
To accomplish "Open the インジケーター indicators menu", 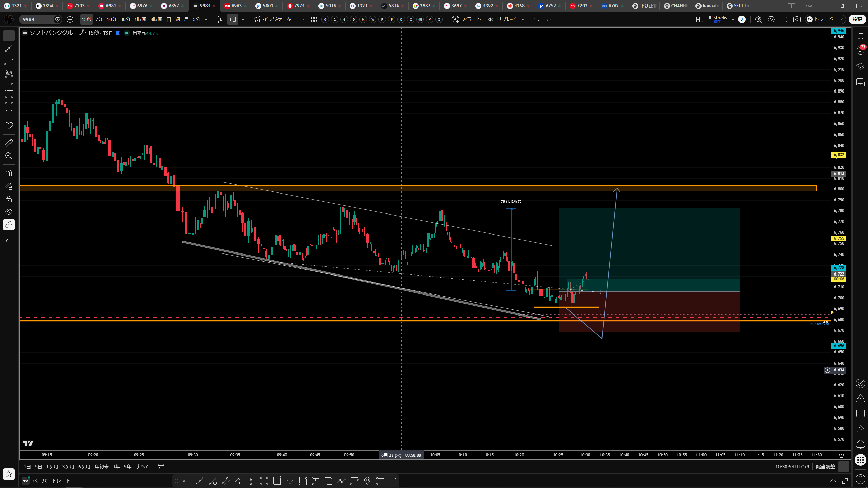I will point(275,19).
